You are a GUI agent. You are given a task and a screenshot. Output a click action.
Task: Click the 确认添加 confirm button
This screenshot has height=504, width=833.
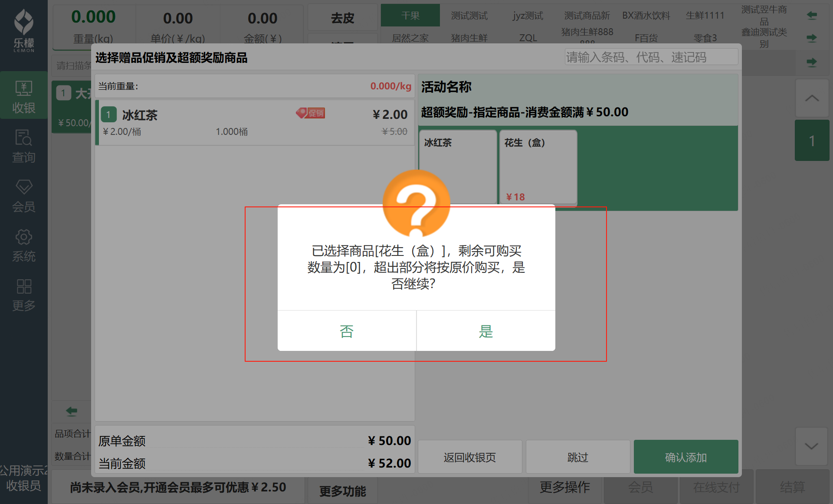click(x=686, y=457)
